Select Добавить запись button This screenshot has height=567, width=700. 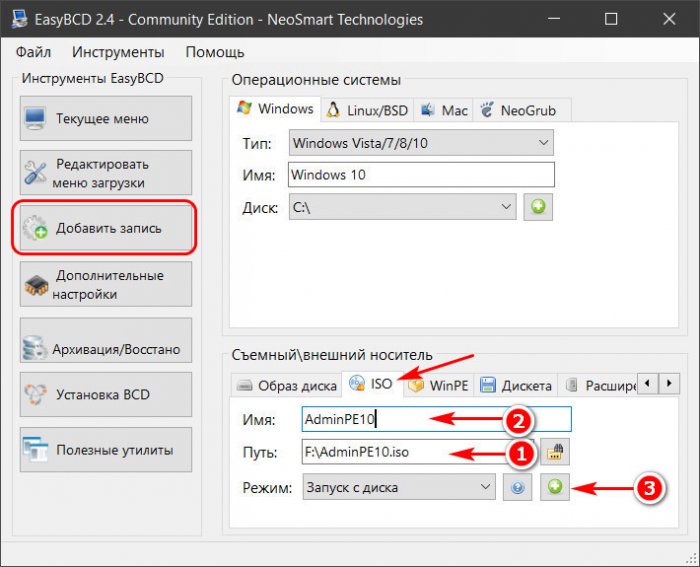coord(106,228)
